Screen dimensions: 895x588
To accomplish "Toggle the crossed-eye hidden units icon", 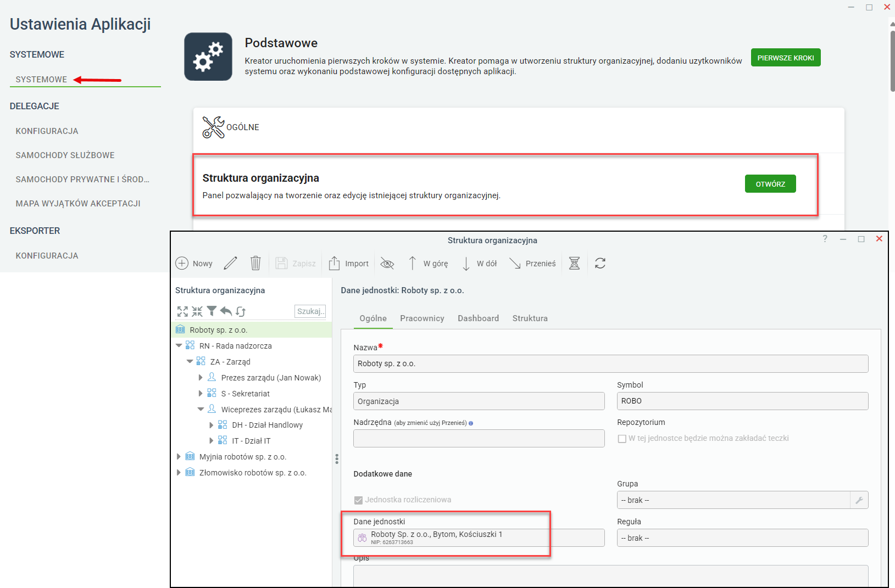I will 387,264.
